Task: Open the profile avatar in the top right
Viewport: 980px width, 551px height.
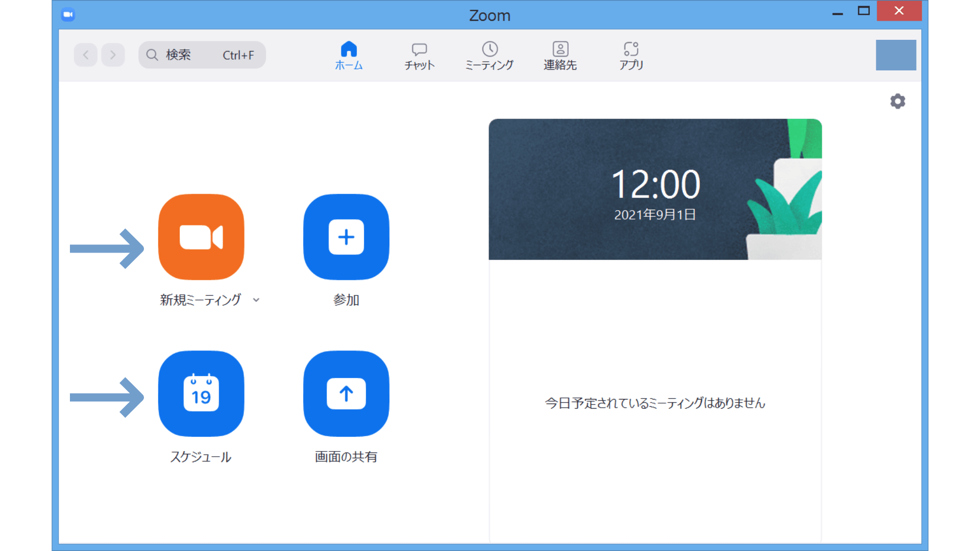Action: pyautogui.click(x=896, y=55)
